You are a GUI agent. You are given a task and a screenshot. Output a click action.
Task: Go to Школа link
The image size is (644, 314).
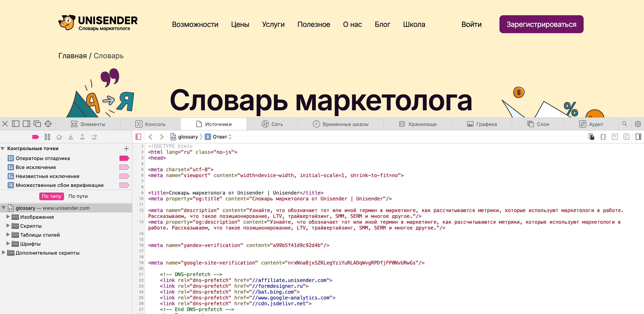pyautogui.click(x=414, y=24)
